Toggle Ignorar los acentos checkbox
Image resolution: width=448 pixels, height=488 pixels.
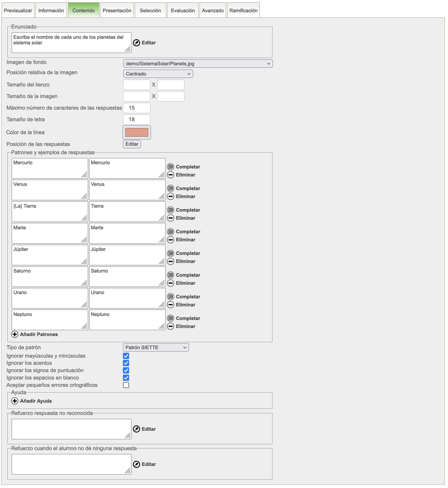[126, 363]
